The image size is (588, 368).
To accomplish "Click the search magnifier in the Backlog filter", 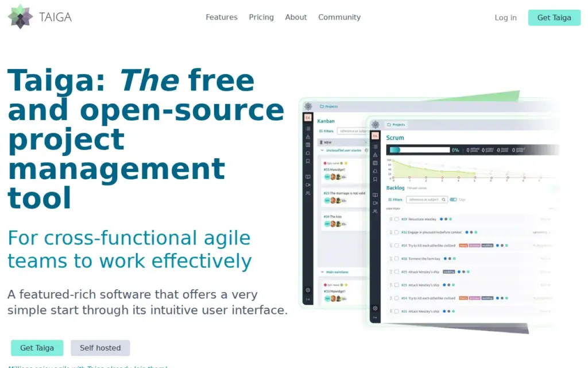I will click(444, 200).
